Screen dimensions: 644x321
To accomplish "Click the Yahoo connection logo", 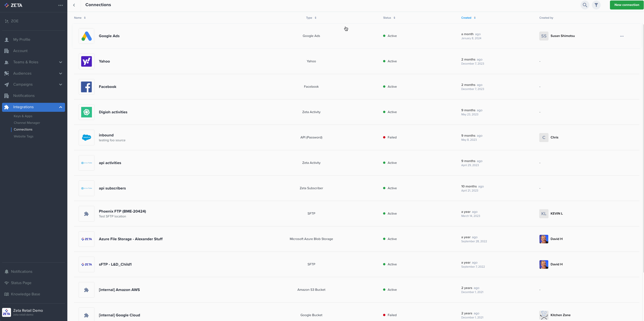I will pos(87,61).
